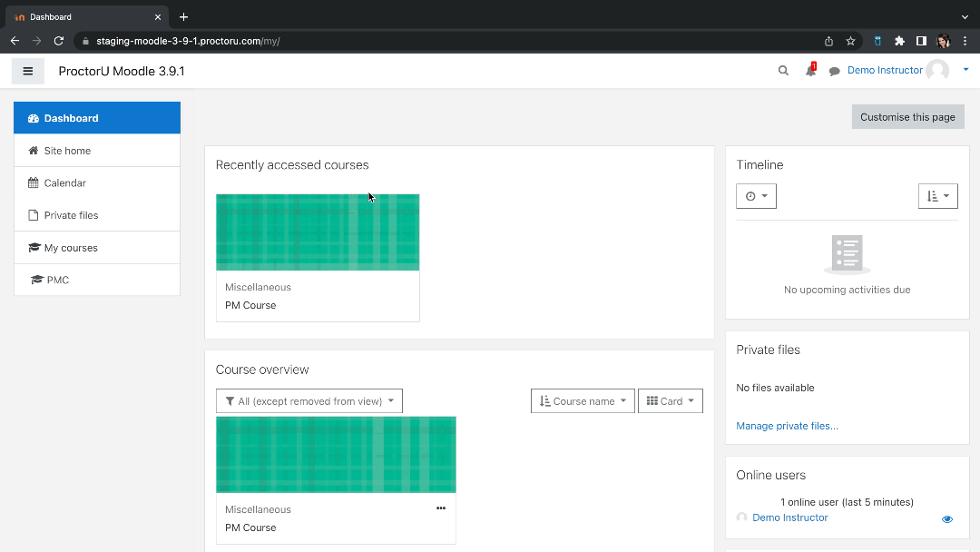The width and height of the screenshot is (980, 552).
Task: Click the blue extension icon in toolbar
Action: [877, 41]
